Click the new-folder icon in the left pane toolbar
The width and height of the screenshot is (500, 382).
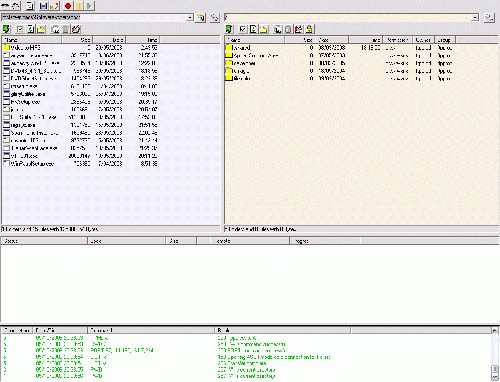[41, 29]
